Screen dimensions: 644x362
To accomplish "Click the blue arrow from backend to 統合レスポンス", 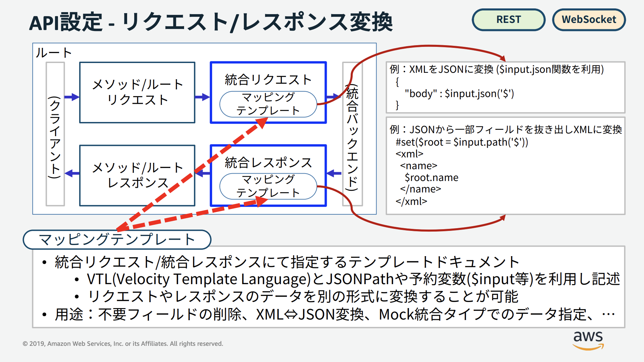I will (x=334, y=174).
